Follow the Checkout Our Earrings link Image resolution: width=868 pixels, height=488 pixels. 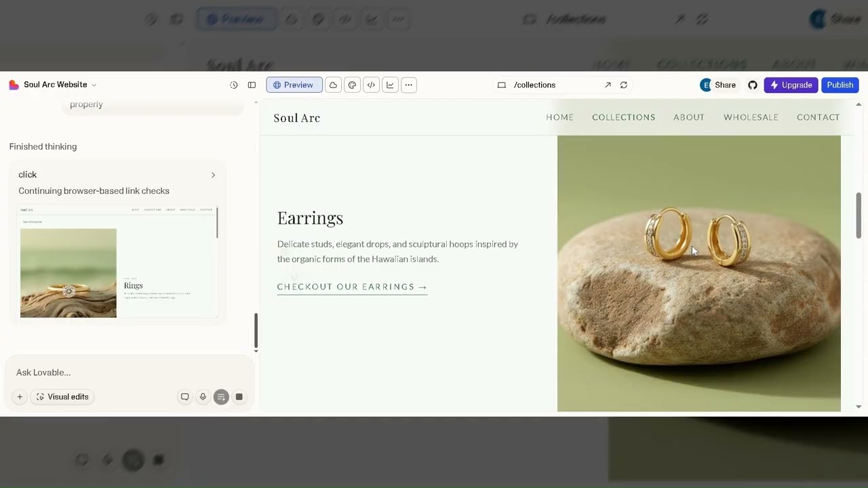click(x=352, y=287)
